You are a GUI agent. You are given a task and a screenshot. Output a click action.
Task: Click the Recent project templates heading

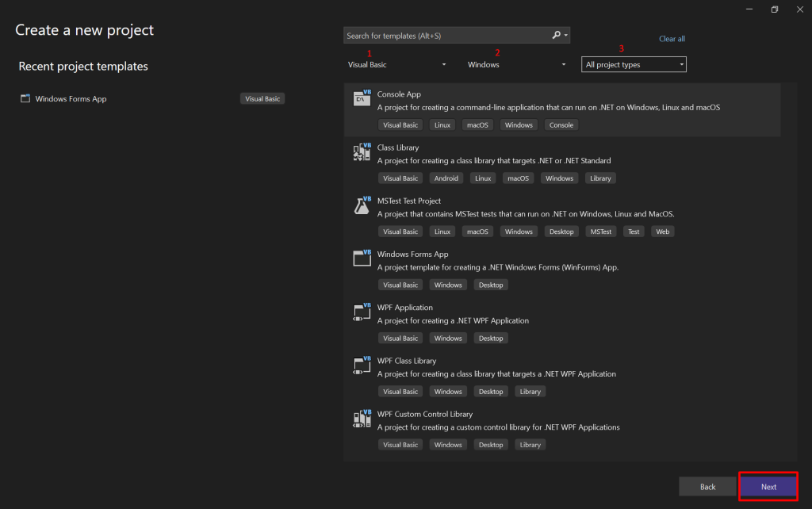pyautogui.click(x=83, y=67)
